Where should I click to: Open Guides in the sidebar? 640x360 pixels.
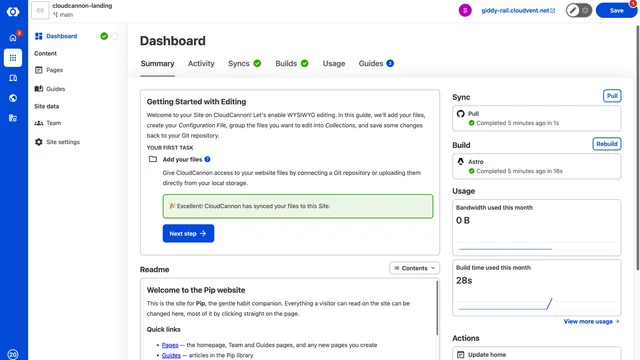(x=56, y=89)
